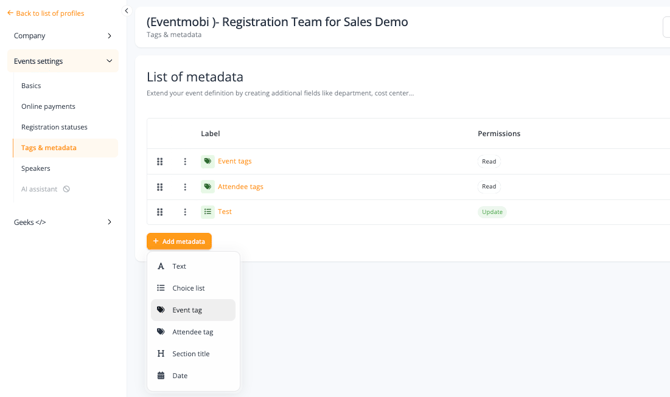Click the AI assistant blocked icon

(66, 189)
